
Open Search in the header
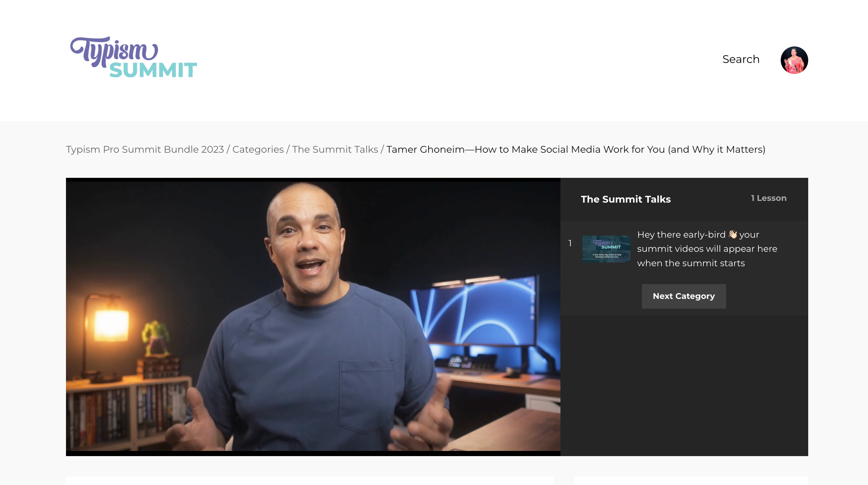pos(741,59)
